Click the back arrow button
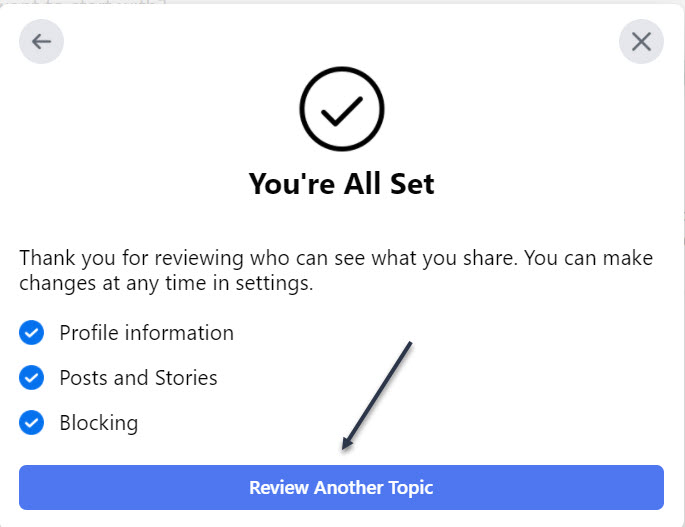This screenshot has width=685, height=527. (x=41, y=42)
